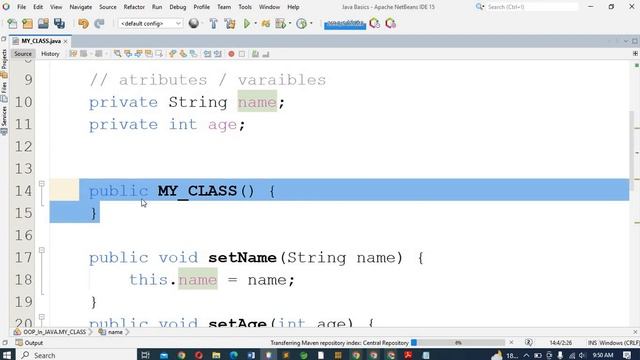Collapse code fold at line 14
This screenshot has width=640, height=360.
(x=42, y=184)
